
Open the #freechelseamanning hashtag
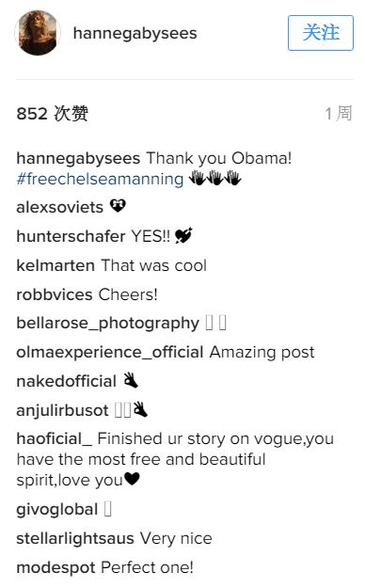100,179
